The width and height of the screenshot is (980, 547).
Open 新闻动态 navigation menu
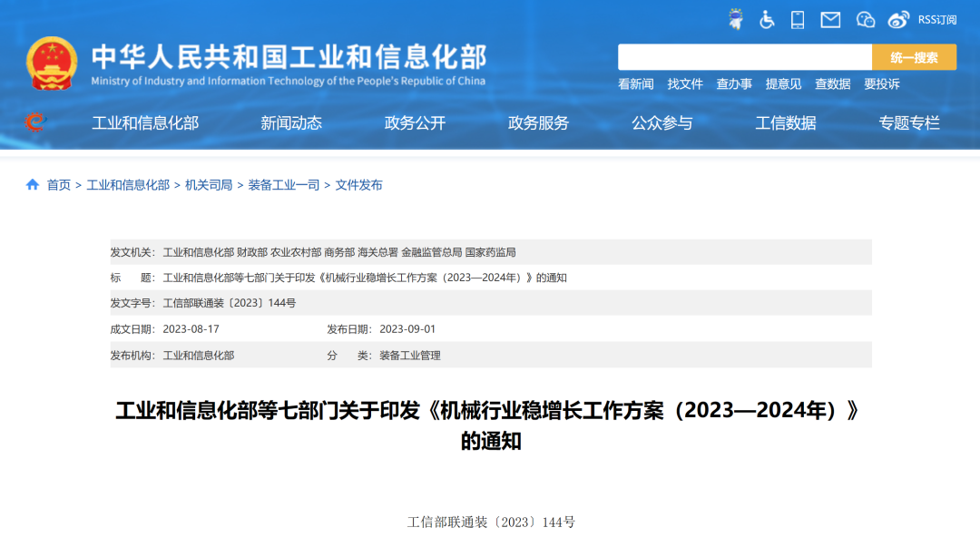click(291, 123)
